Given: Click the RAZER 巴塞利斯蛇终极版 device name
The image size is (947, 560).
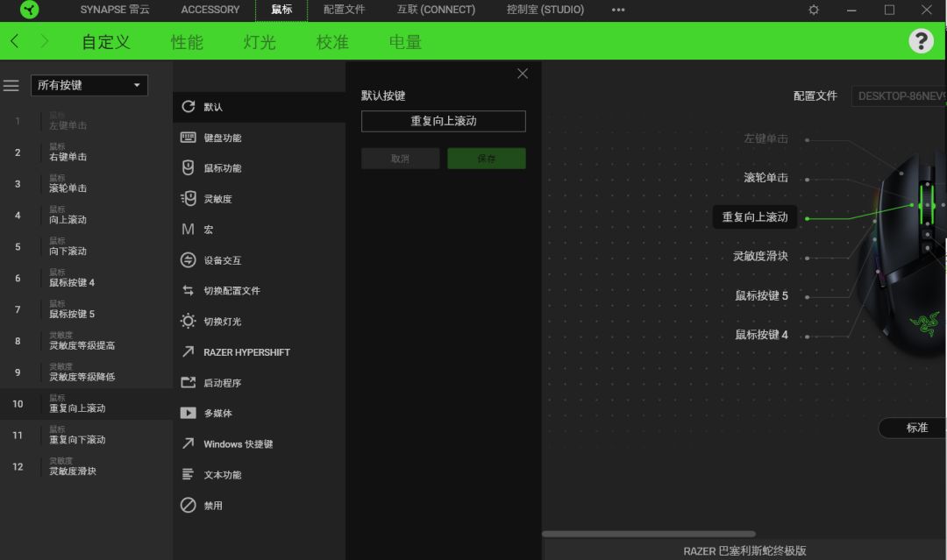Looking at the screenshot, I should 744,550.
